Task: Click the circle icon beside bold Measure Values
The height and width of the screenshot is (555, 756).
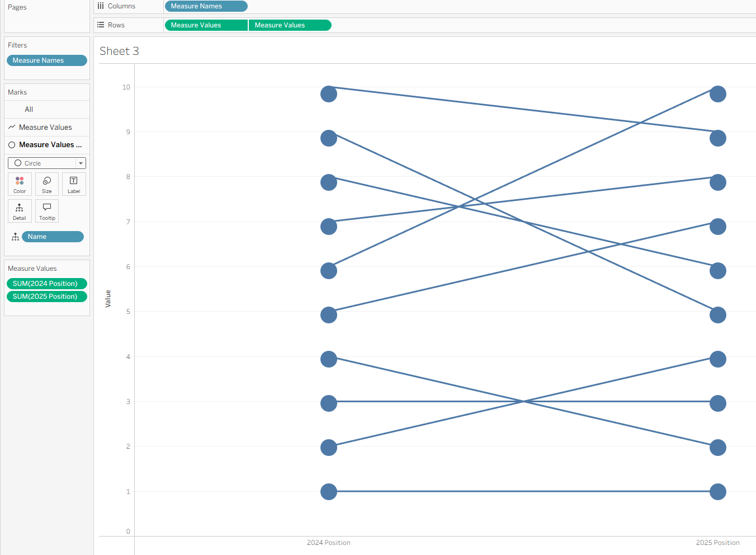Action: [12, 145]
